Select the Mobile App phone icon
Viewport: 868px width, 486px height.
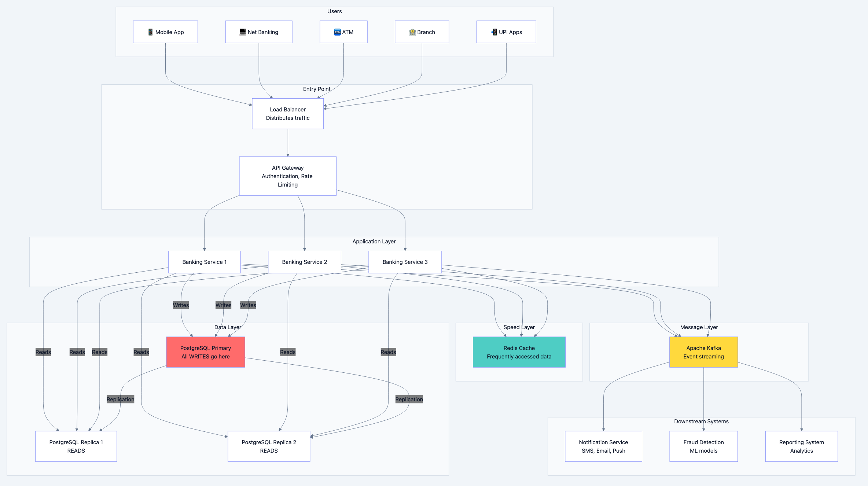150,32
